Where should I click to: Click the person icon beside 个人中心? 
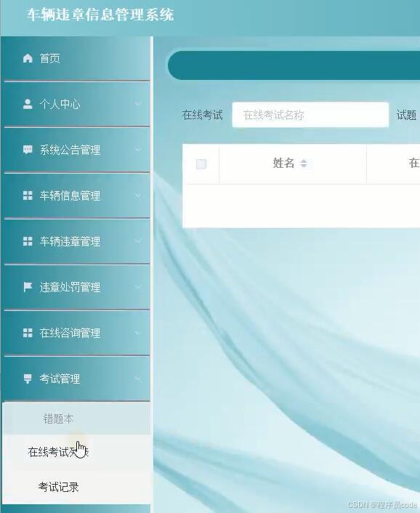28,104
